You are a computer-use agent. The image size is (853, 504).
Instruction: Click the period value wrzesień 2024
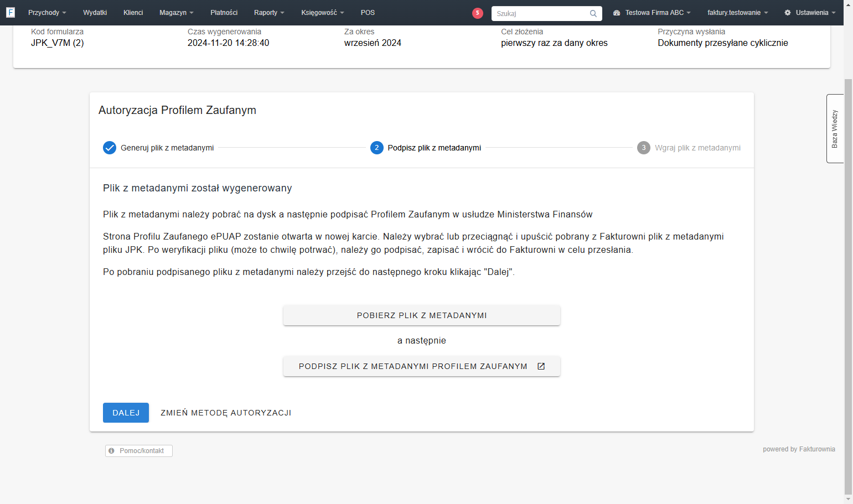[x=373, y=43]
